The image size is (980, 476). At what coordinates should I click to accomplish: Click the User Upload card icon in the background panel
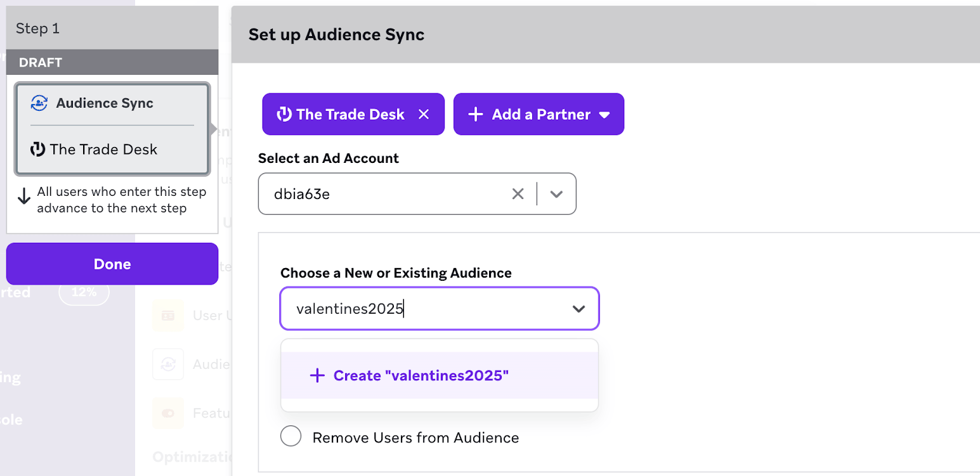pos(167,315)
